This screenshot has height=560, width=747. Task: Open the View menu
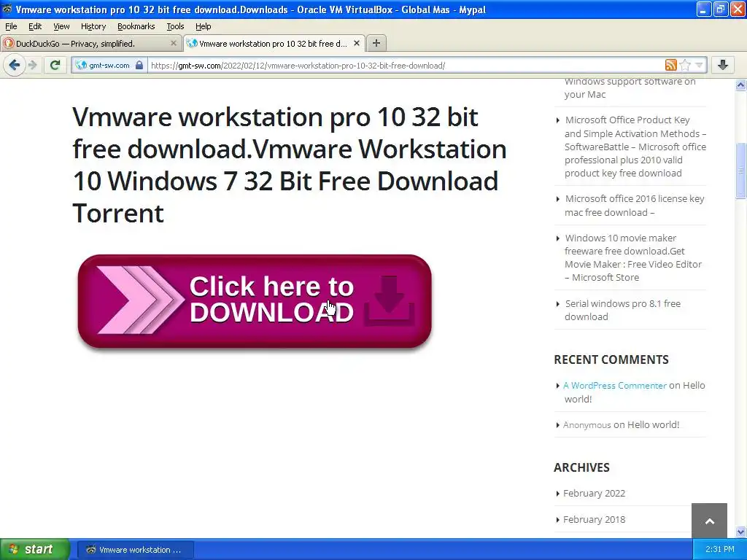61,26
